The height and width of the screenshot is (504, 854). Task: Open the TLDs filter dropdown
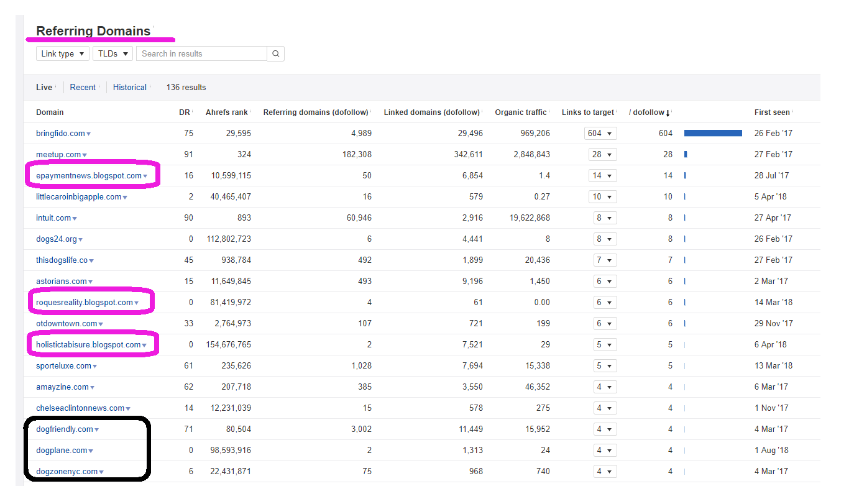click(x=112, y=54)
